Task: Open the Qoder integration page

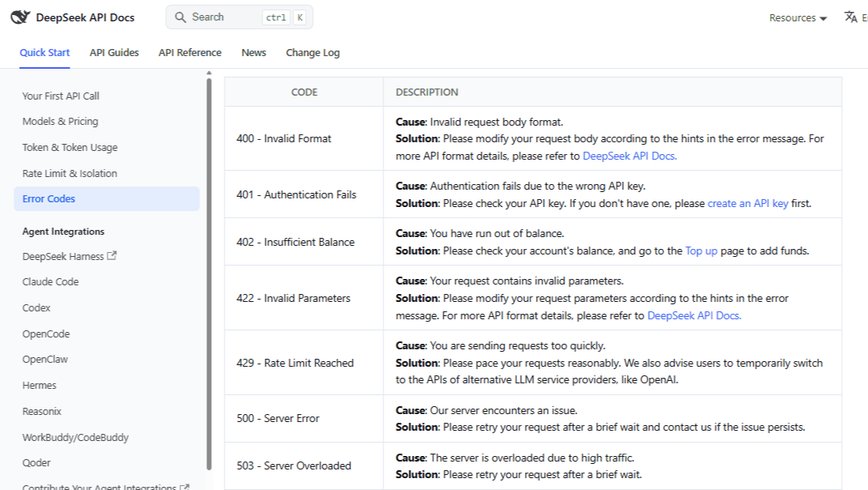Action: click(36, 463)
